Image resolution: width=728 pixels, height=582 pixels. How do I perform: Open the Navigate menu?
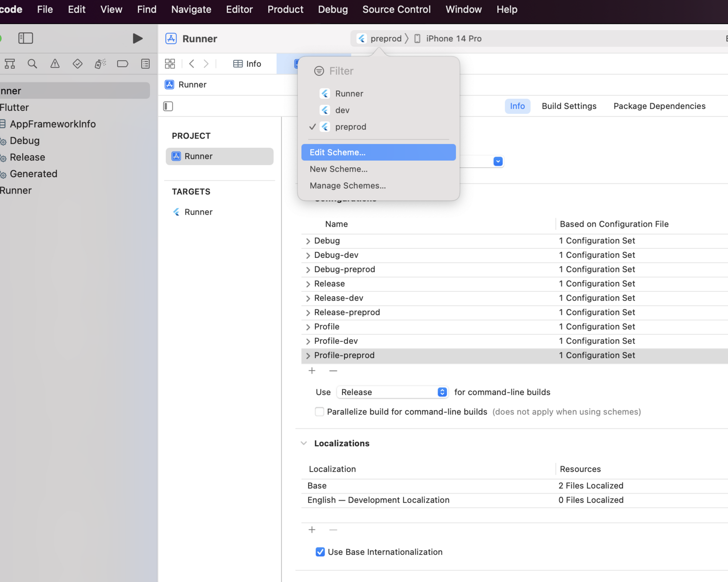point(191,9)
